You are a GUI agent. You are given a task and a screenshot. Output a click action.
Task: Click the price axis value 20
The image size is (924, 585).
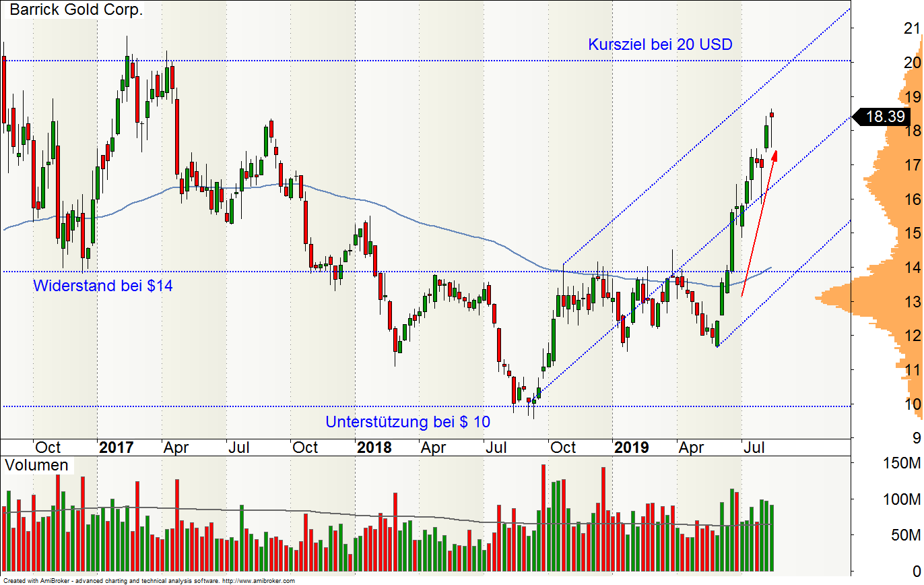[x=912, y=63]
